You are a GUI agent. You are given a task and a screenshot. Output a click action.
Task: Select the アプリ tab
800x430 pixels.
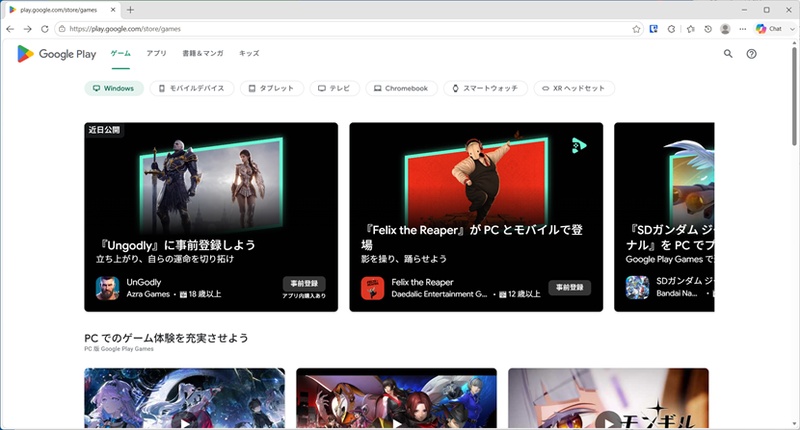tap(157, 54)
